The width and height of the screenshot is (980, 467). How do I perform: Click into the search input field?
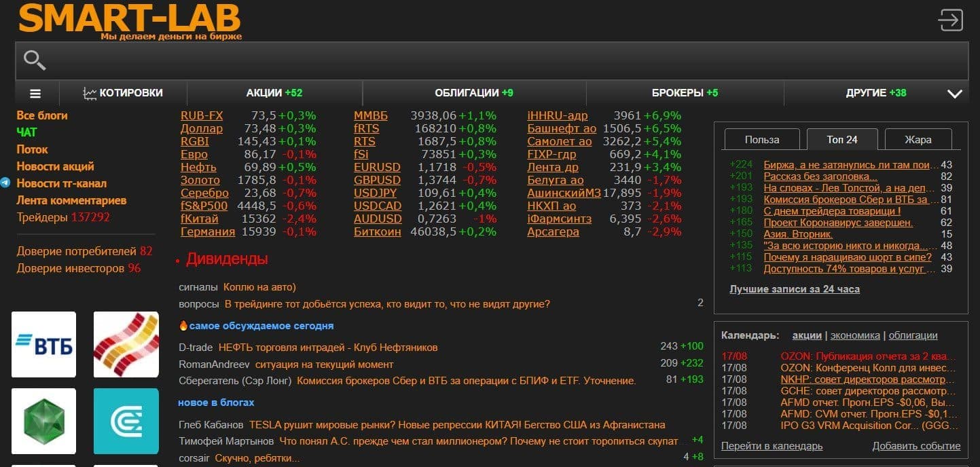[x=492, y=61]
